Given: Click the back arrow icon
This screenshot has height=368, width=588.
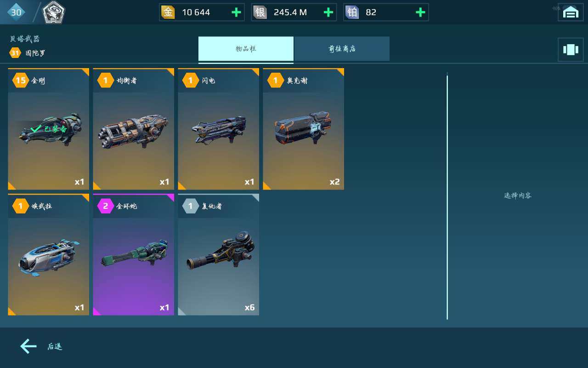Looking at the screenshot, I should coord(28,346).
